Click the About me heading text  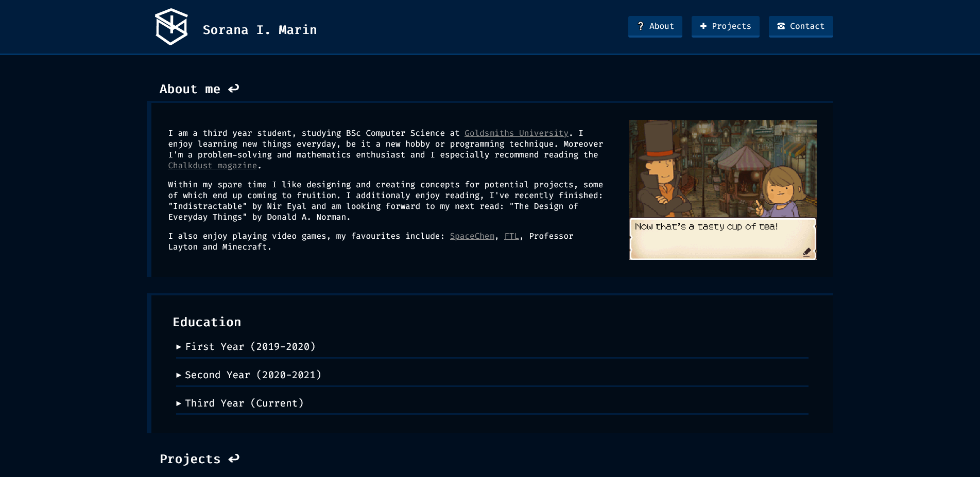190,89
